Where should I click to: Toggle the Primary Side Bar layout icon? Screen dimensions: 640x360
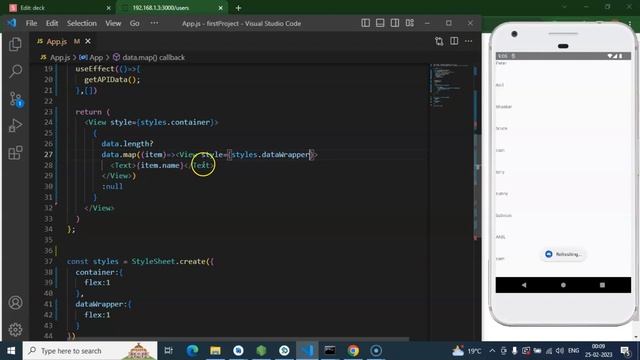[366, 23]
